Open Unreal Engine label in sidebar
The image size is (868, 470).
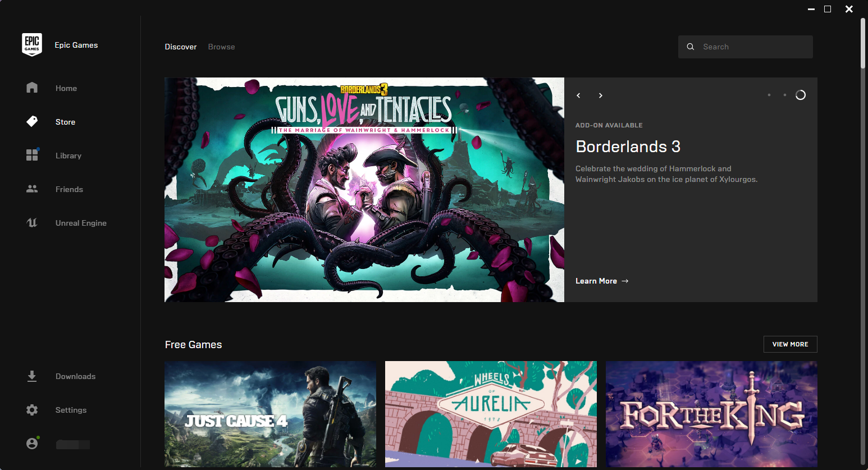[x=81, y=223]
